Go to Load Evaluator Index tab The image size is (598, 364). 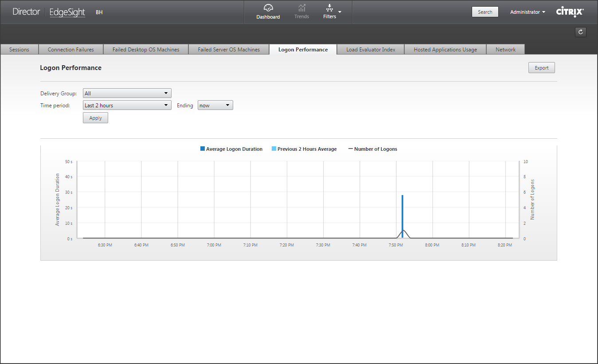(371, 50)
